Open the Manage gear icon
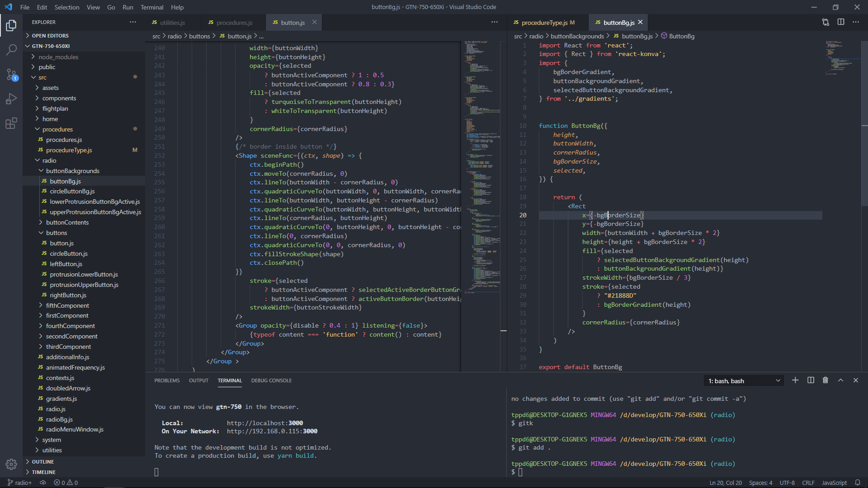 tap(11, 464)
